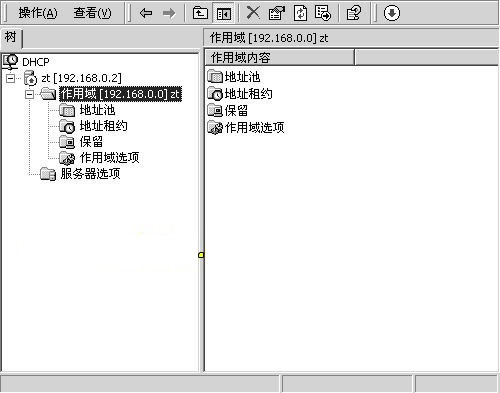This screenshot has height=393, width=500.
Task: Select 作用域选项 in the tree
Action: point(109,158)
